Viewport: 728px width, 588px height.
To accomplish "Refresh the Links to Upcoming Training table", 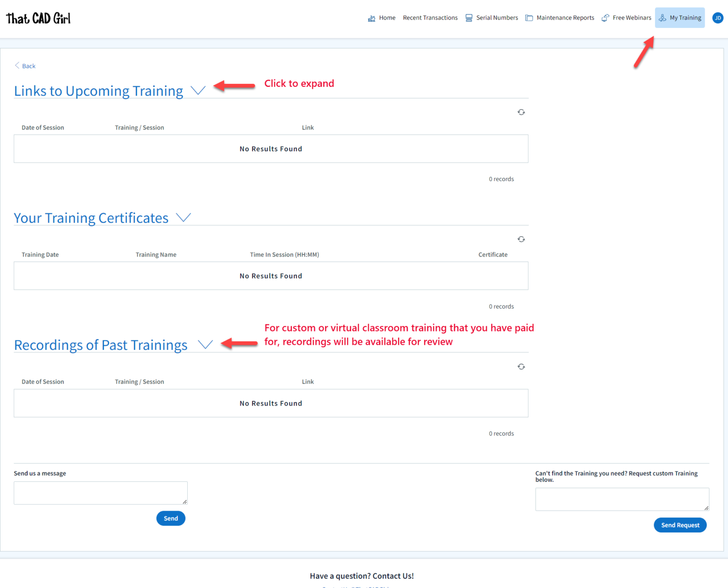I will point(521,112).
